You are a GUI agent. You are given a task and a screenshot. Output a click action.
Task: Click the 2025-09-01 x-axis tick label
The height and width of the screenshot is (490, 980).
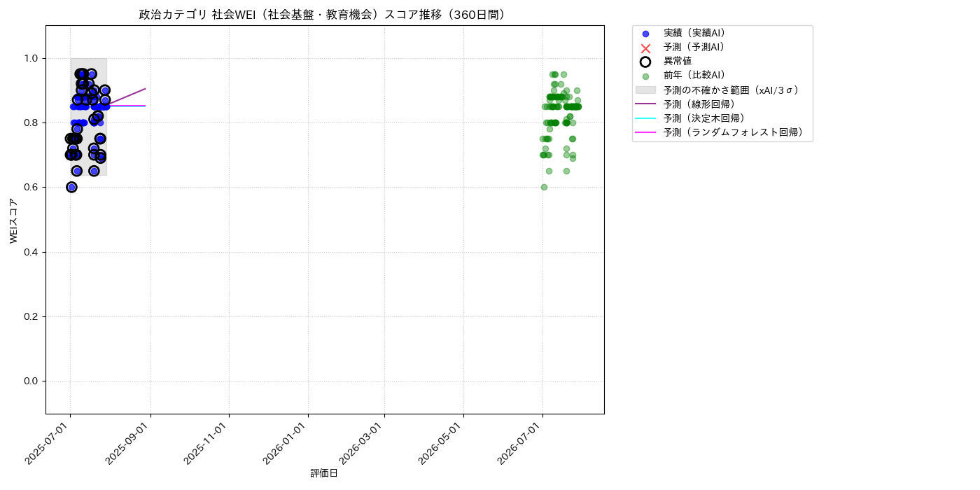(x=132, y=444)
